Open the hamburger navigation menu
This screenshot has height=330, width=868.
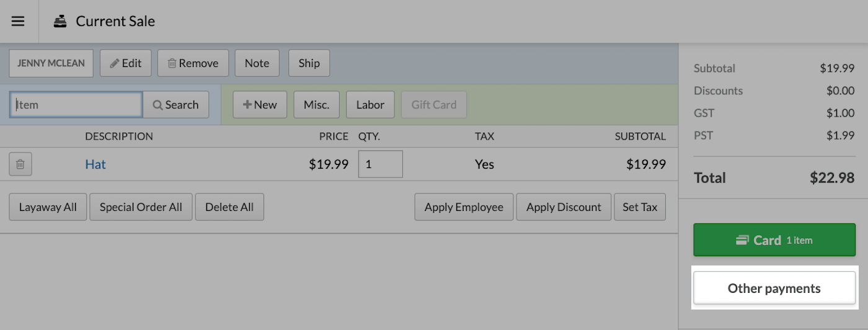pos(18,21)
